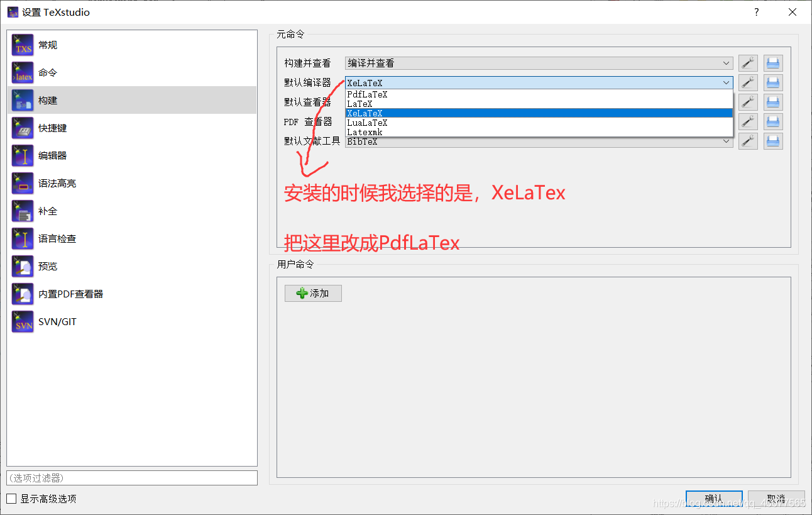Configure 默认编译器 with the wrench icon
The image size is (812, 515).
pos(748,82)
